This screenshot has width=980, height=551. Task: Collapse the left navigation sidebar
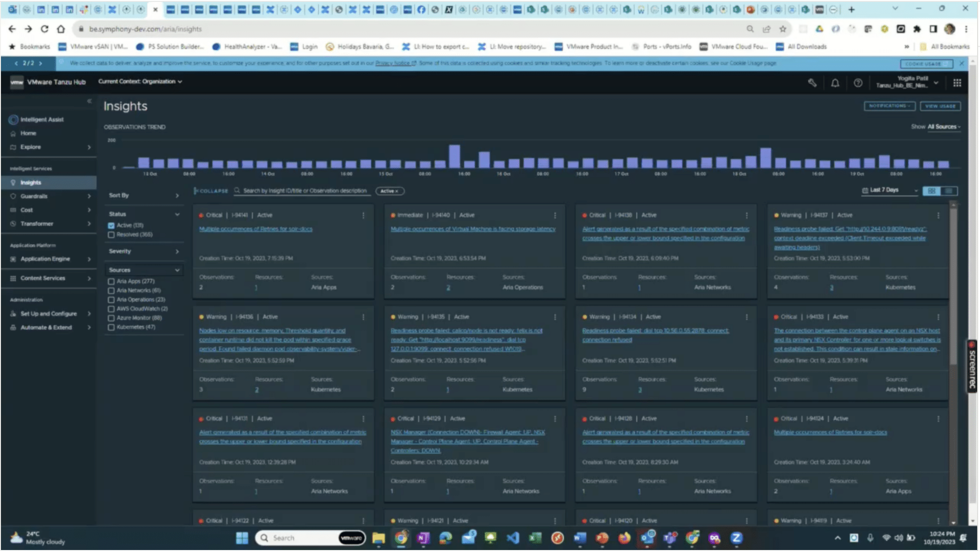89,101
